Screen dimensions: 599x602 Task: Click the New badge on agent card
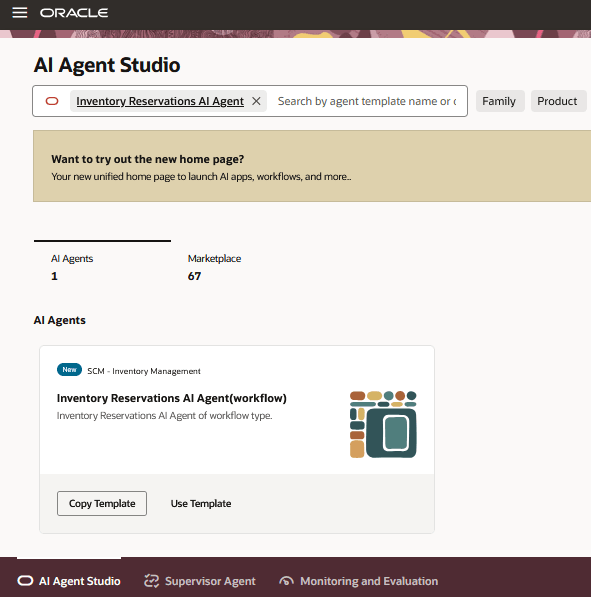[x=69, y=370]
